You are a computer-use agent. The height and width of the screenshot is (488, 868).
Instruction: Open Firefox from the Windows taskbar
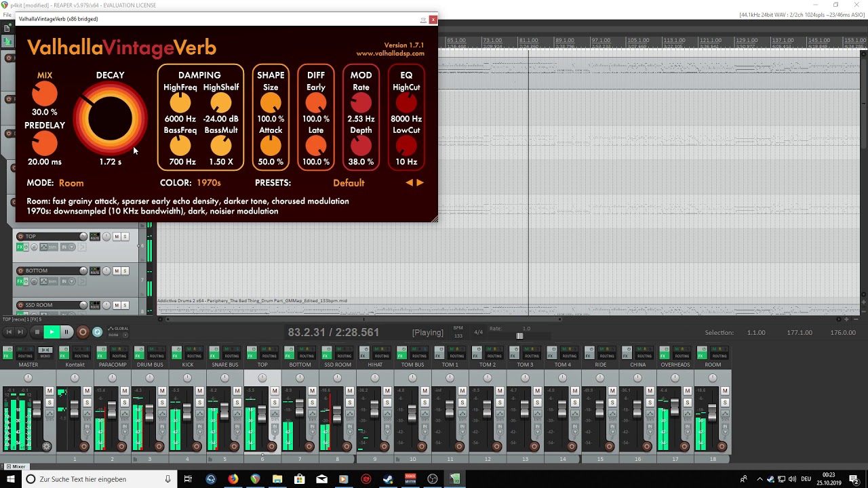(x=233, y=479)
